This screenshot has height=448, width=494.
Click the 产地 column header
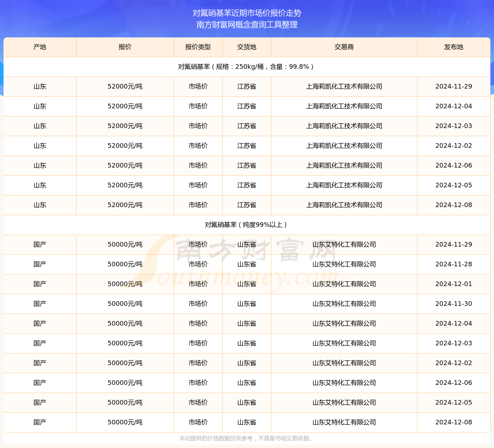(40, 47)
